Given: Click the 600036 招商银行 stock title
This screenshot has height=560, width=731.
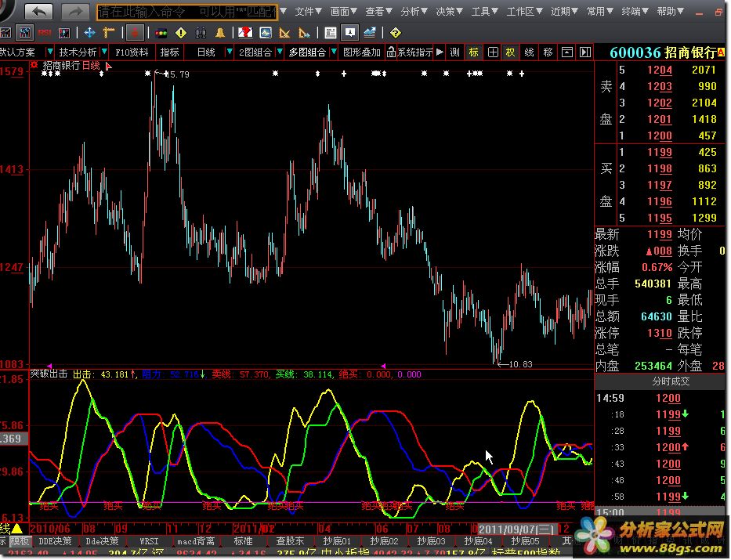Looking at the screenshot, I should [664, 52].
